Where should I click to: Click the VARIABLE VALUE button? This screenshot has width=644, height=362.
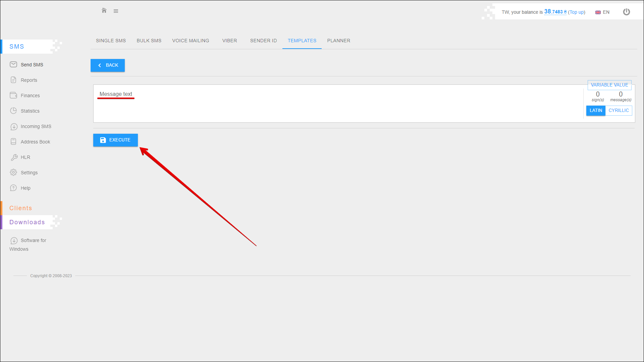pos(609,85)
